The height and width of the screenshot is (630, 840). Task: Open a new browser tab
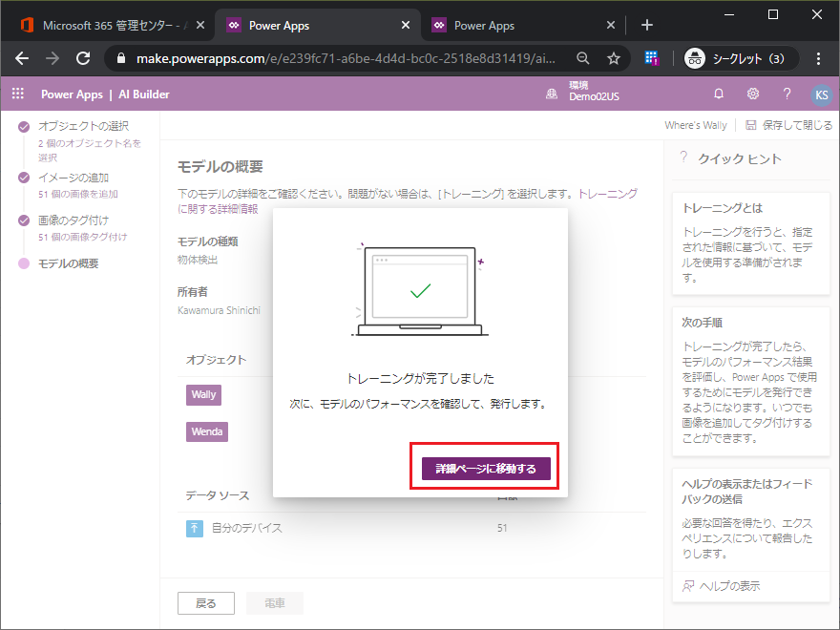click(646, 25)
